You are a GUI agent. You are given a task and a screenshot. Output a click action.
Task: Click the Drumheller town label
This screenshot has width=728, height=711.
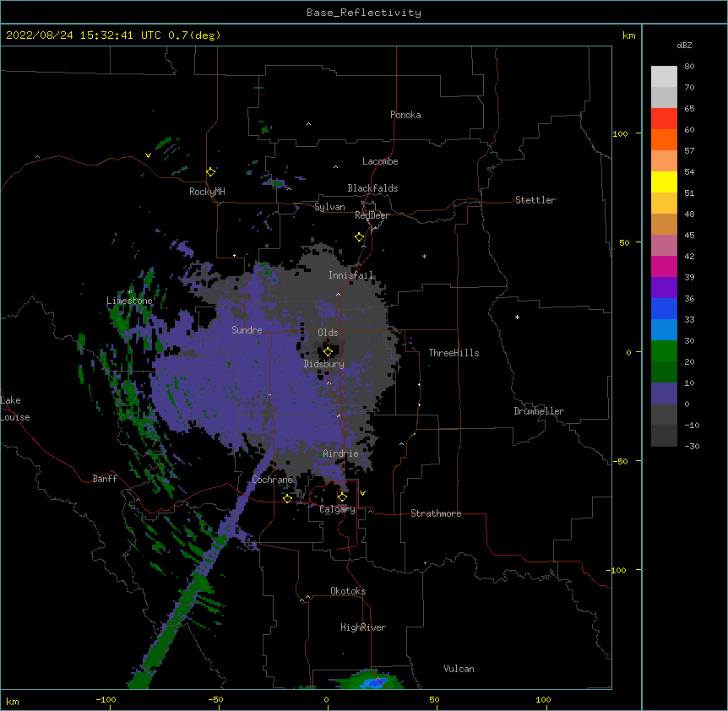[x=539, y=411]
